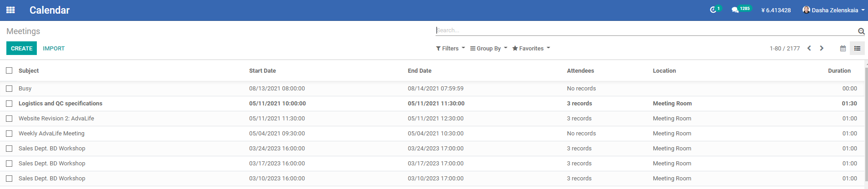
Task: Click the search magnifier icon
Action: [x=861, y=31]
